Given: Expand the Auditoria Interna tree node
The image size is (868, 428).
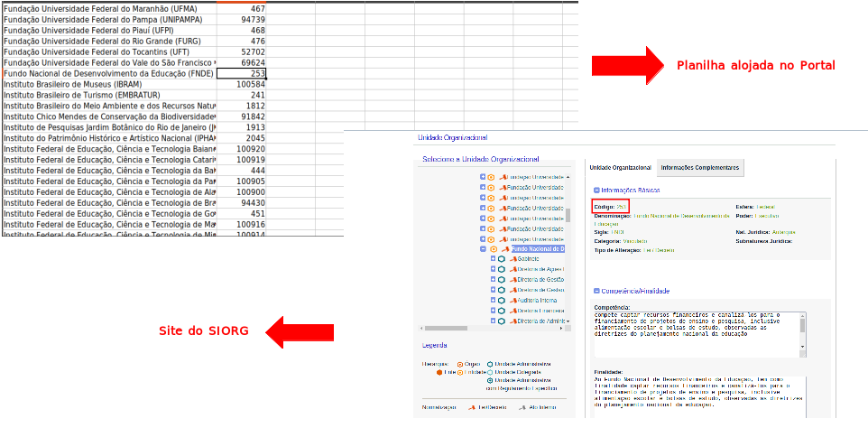Looking at the screenshot, I should (x=493, y=300).
